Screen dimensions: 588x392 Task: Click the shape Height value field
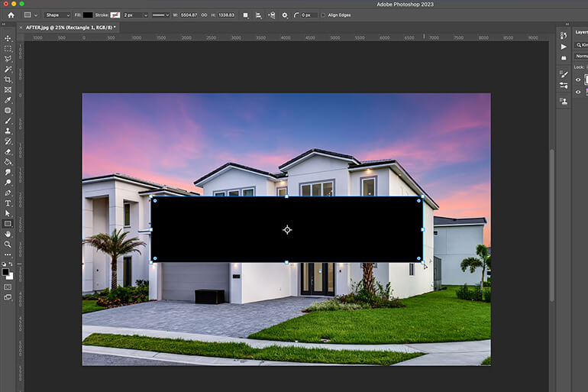(226, 15)
